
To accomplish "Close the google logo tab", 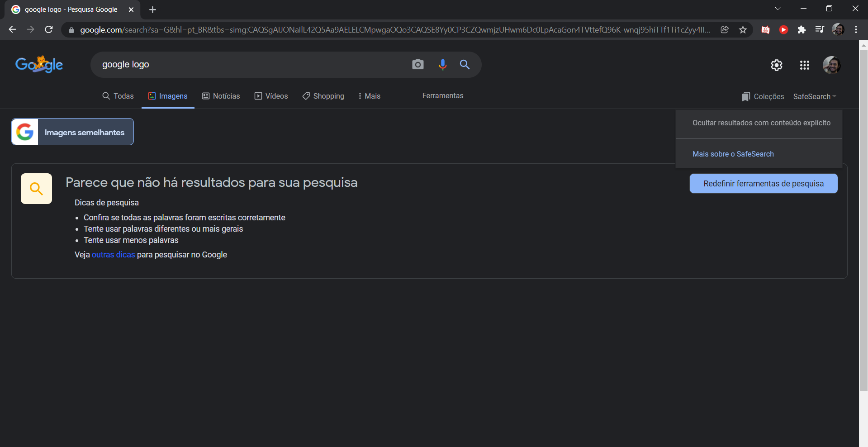I will coord(131,10).
